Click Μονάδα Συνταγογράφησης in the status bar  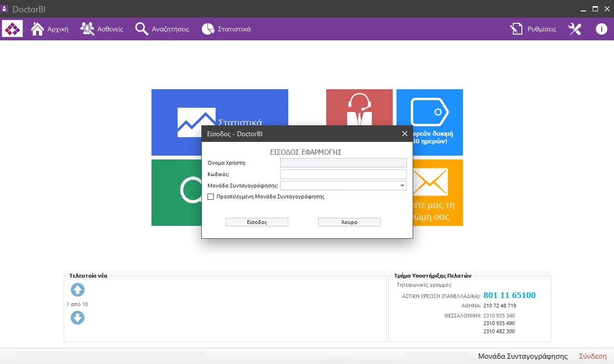pos(523,356)
